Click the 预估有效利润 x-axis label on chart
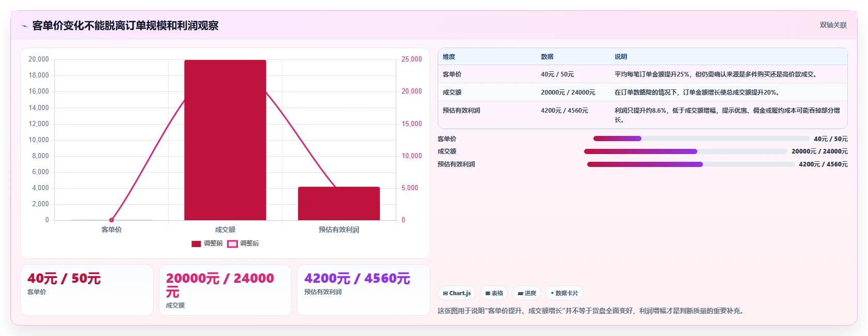868x336 pixels. 339,230
